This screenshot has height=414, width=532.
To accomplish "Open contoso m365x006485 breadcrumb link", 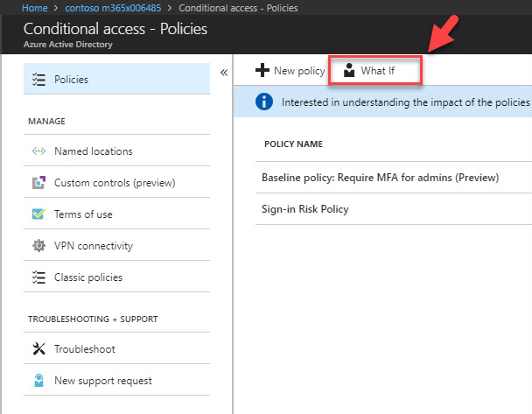I will point(113,8).
